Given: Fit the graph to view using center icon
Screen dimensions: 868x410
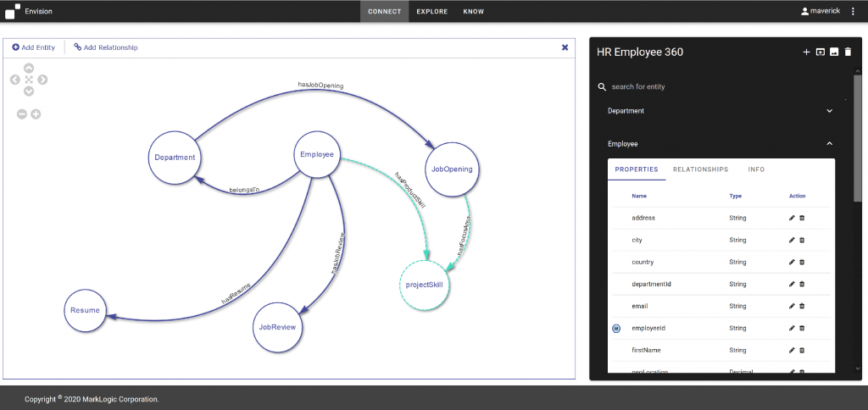Looking at the screenshot, I should pyautogui.click(x=29, y=80).
